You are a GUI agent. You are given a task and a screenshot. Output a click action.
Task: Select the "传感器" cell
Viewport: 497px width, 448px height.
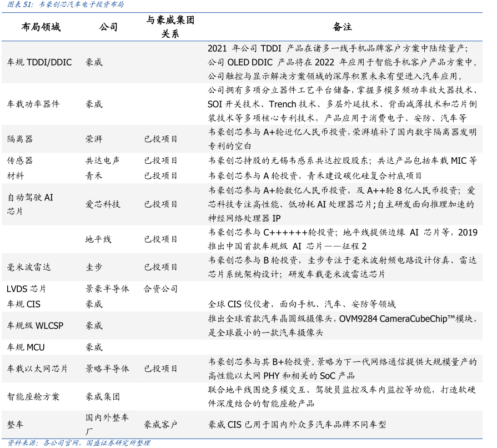20,160
